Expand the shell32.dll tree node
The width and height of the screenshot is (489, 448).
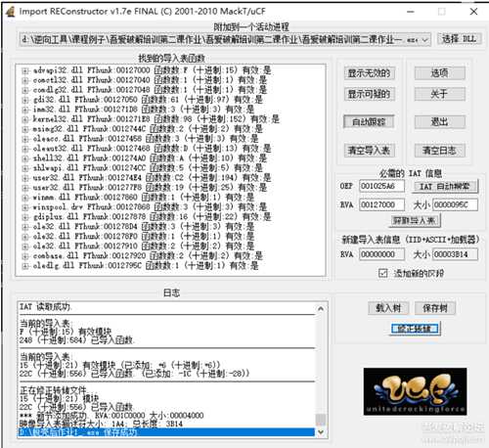[25, 158]
